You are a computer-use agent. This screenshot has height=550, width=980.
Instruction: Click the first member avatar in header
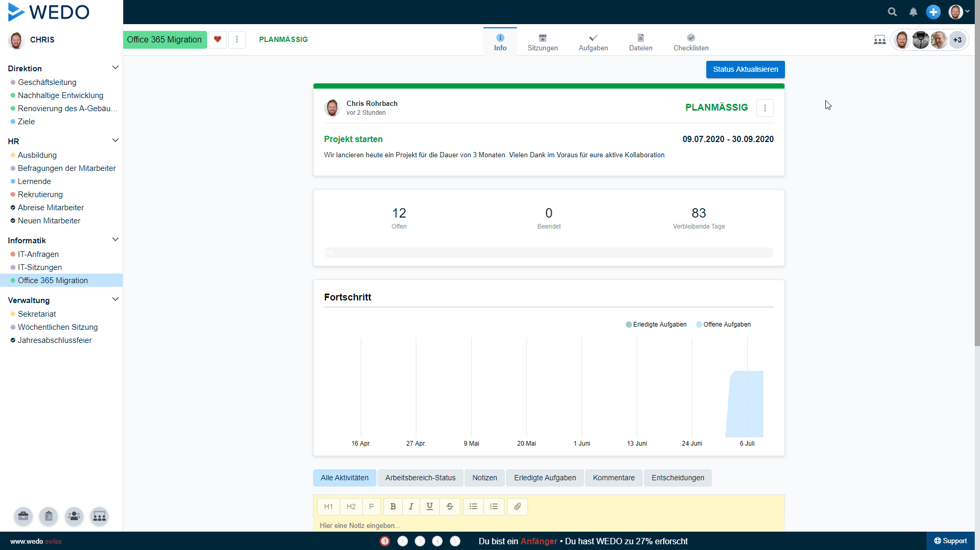(902, 40)
